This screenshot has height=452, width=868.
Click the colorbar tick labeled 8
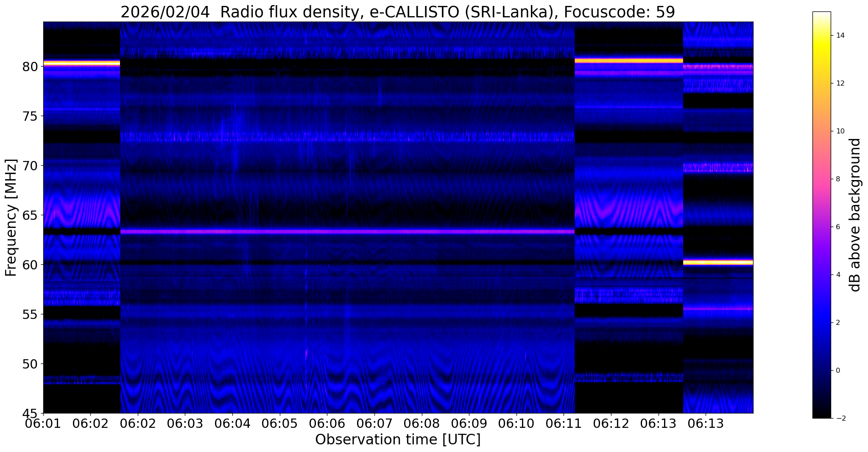point(837,179)
